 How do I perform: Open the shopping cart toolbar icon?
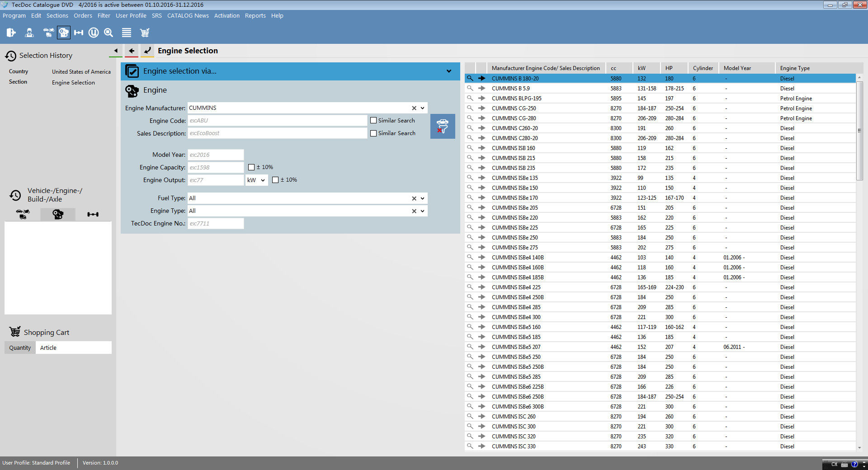(145, 33)
